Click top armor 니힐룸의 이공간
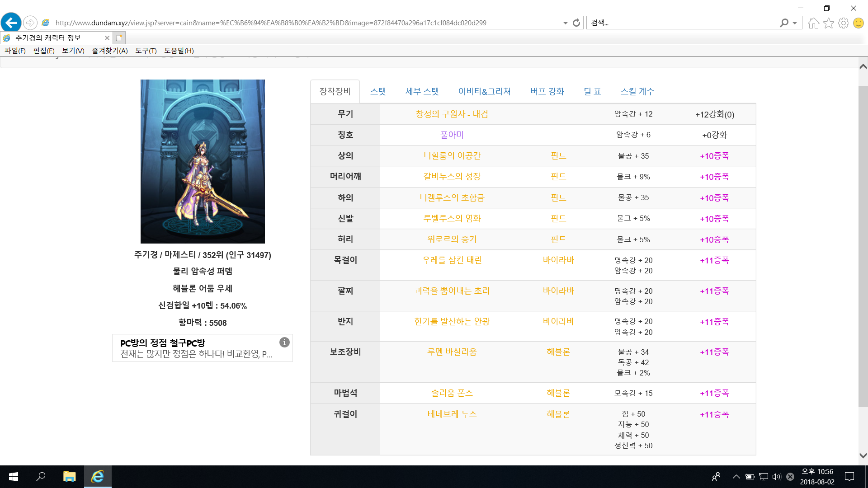This screenshot has height=488, width=868. pos(452,155)
